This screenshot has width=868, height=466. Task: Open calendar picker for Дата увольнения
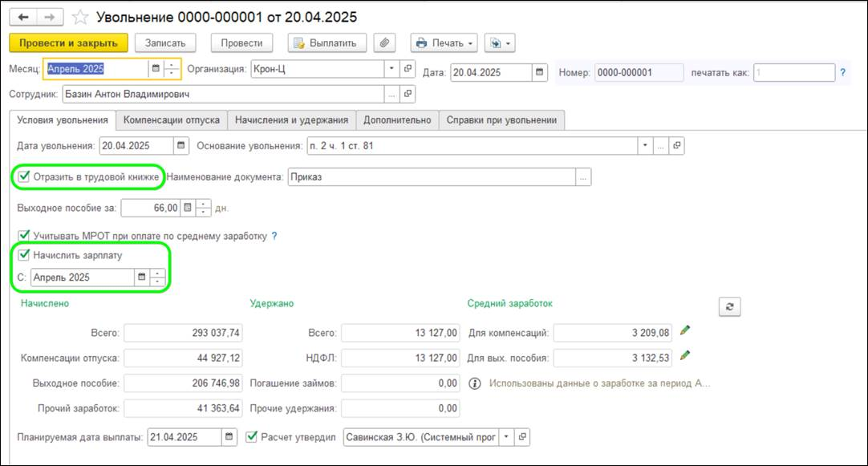(x=181, y=146)
